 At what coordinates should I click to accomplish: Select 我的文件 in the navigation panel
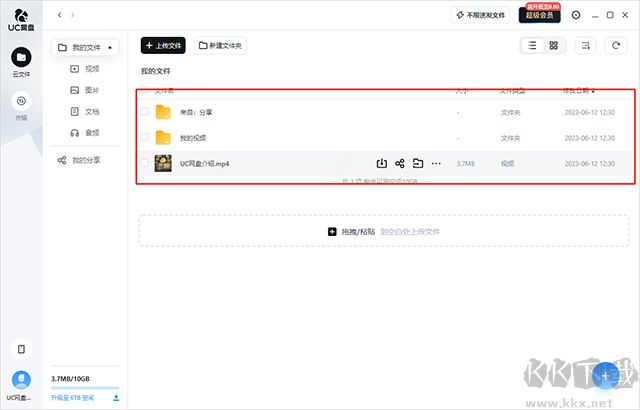85,48
